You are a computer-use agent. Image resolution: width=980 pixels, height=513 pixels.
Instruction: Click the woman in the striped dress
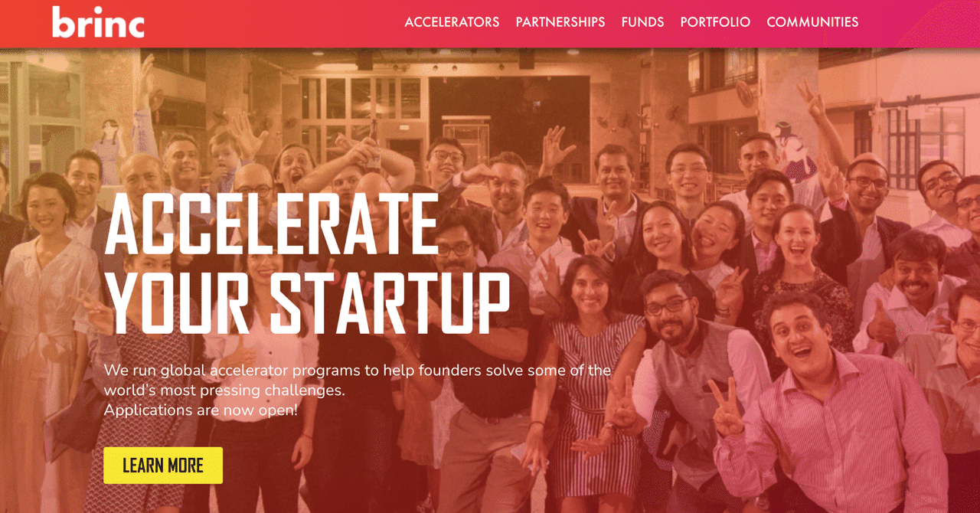point(593,375)
